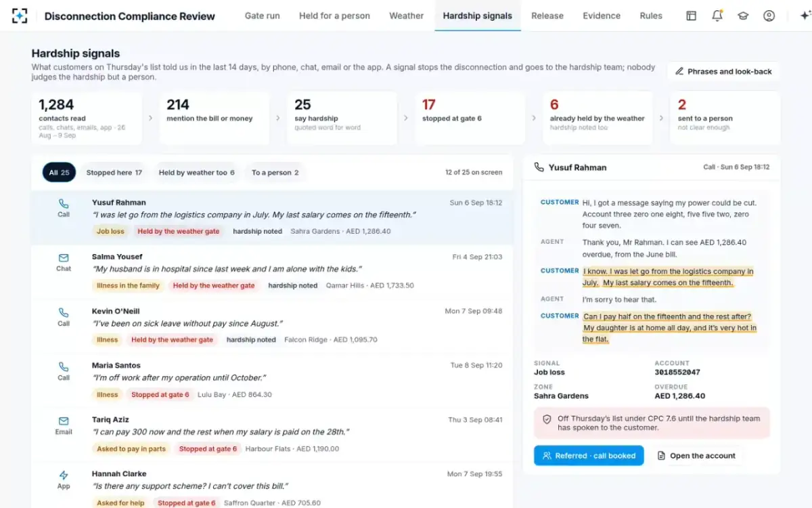
Task: Click Fri 4 Sep 21:03 timestamp
Action: click(478, 257)
